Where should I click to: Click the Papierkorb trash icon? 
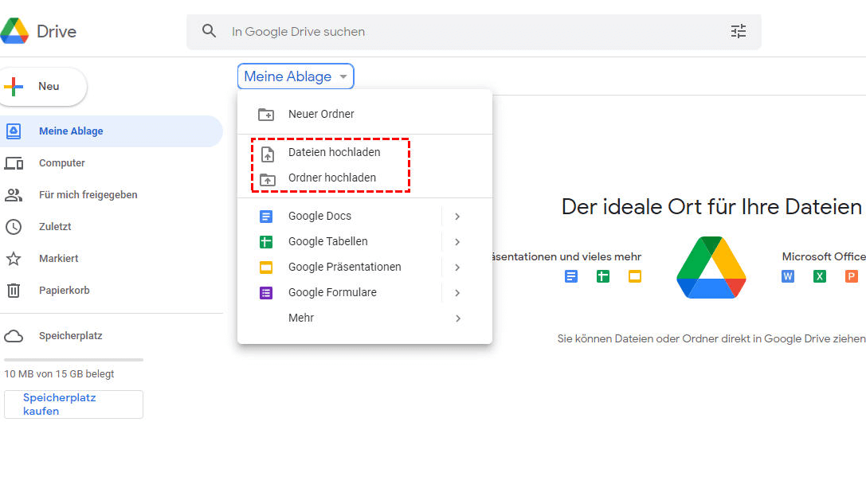(x=14, y=291)
